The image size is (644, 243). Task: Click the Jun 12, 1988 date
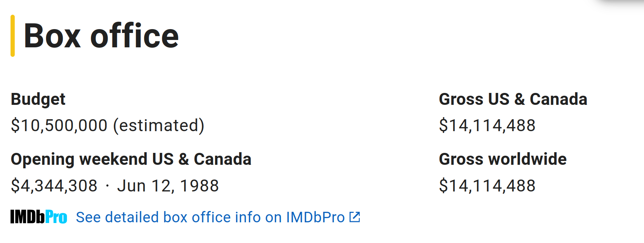(168, 186)
